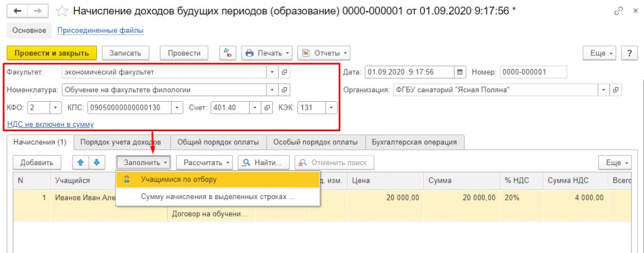Open the calendar picker for Дата field
This screenshot has width=644, height=253.
tap(460, 72)
